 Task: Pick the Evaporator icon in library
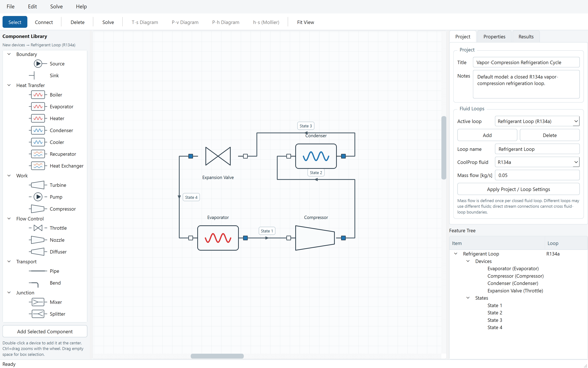(x=38, y=107)
